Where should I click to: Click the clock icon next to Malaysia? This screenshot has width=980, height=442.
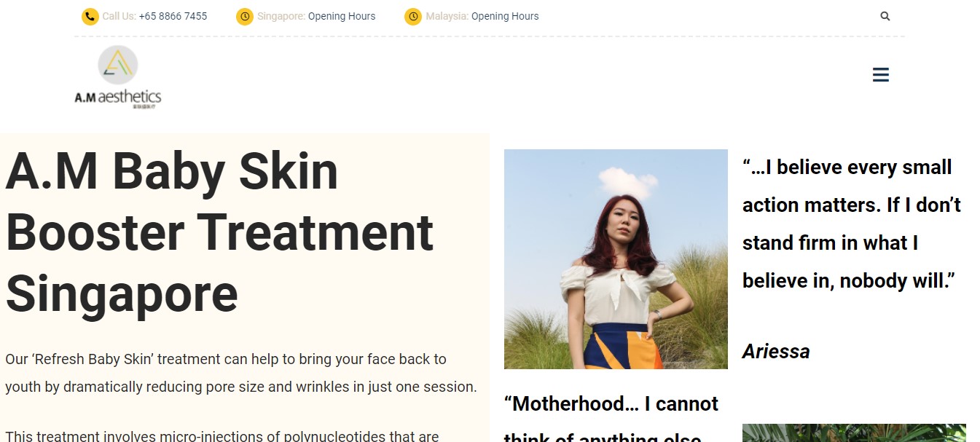(x=413, y=16)
